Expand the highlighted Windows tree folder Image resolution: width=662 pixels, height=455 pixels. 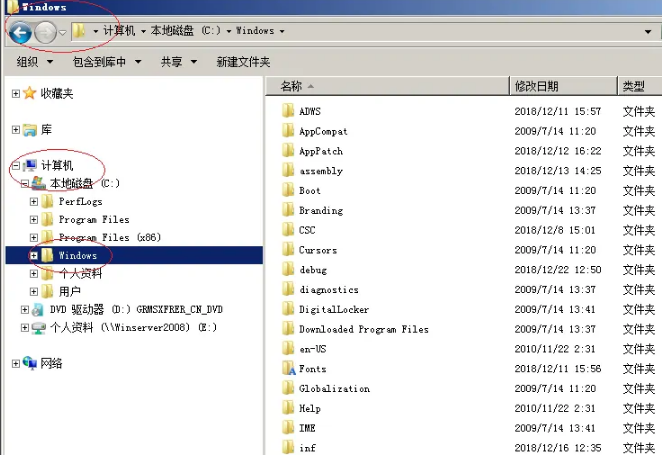tap(34, 256)
